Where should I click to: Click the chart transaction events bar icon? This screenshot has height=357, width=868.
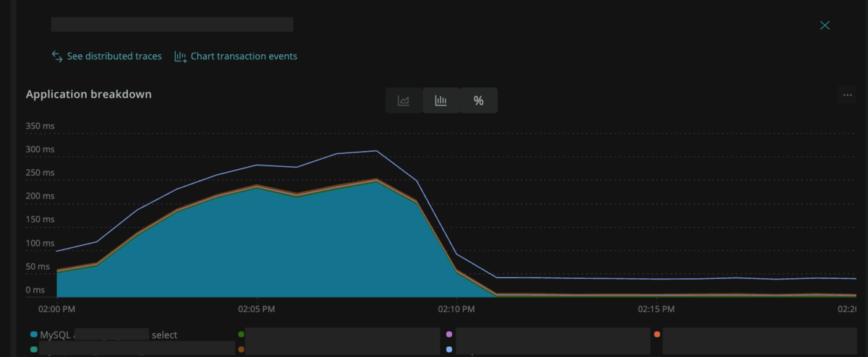click(x=181, y=56)
